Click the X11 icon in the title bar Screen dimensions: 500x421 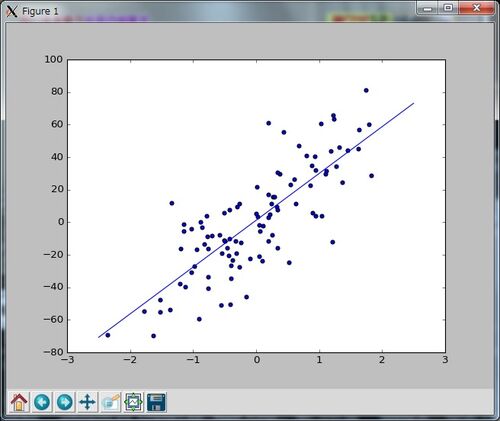(12, 11)
